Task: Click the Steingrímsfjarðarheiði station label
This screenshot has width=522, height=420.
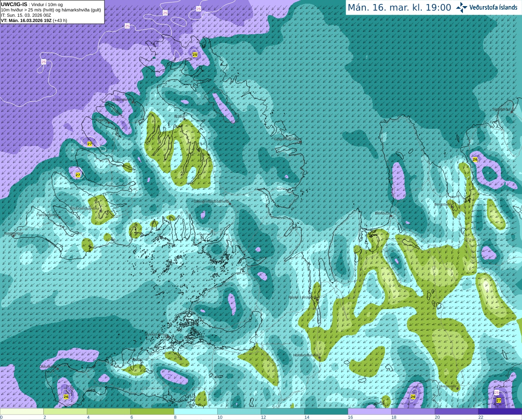Action: click(211, 201)
